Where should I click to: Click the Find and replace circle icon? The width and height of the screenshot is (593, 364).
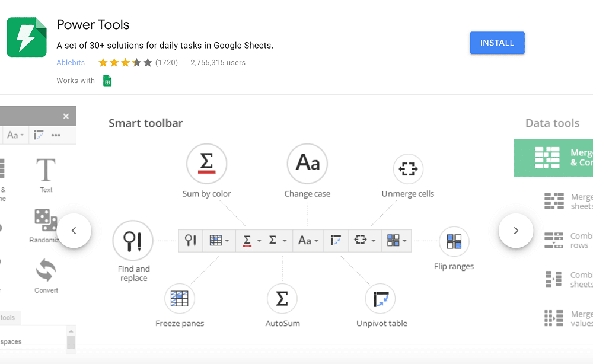pyautogui.click(x=133, y=241)
